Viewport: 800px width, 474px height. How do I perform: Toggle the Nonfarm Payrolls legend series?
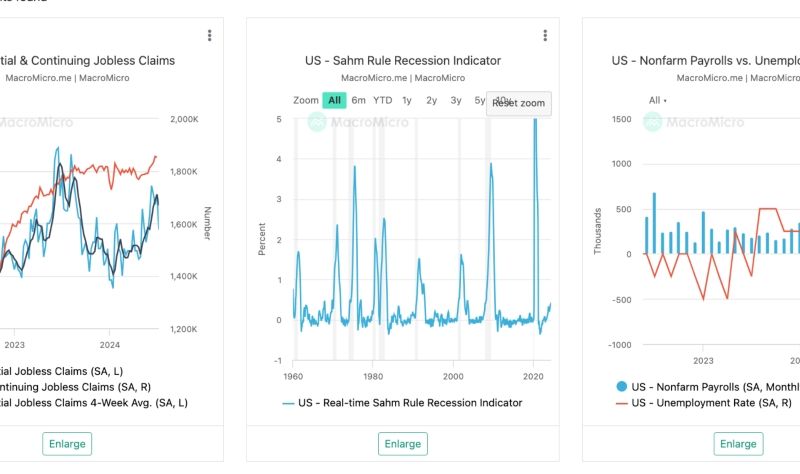pyautogui.click(x=700, y=386)
